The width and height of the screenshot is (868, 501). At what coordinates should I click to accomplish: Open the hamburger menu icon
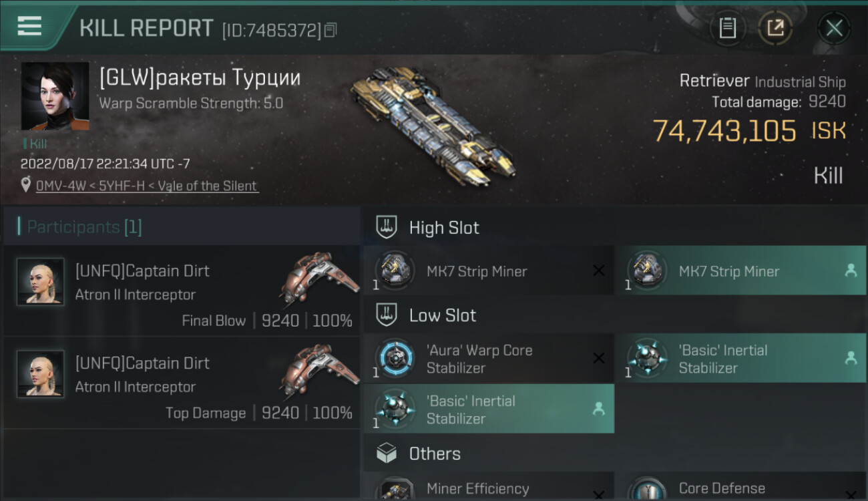pyautogui.click(x=29, y=26)
